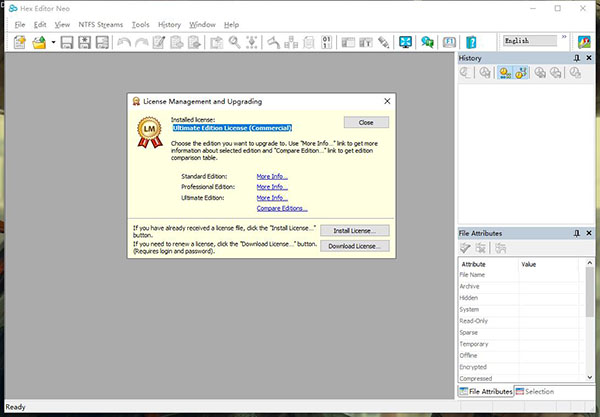Click the green chat bubbles toolbar icon
Viewport: 600px width, 417px height.
[x=427, y=42]
